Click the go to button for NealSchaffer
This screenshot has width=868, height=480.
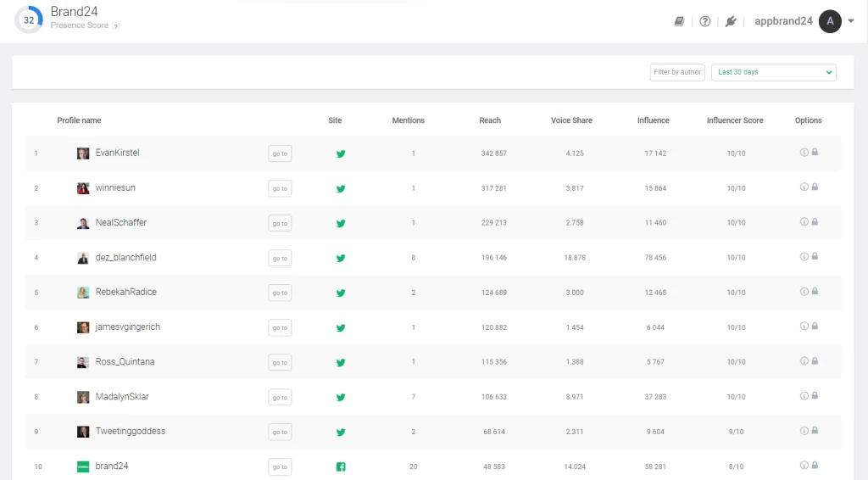click(x=280, y=223)
